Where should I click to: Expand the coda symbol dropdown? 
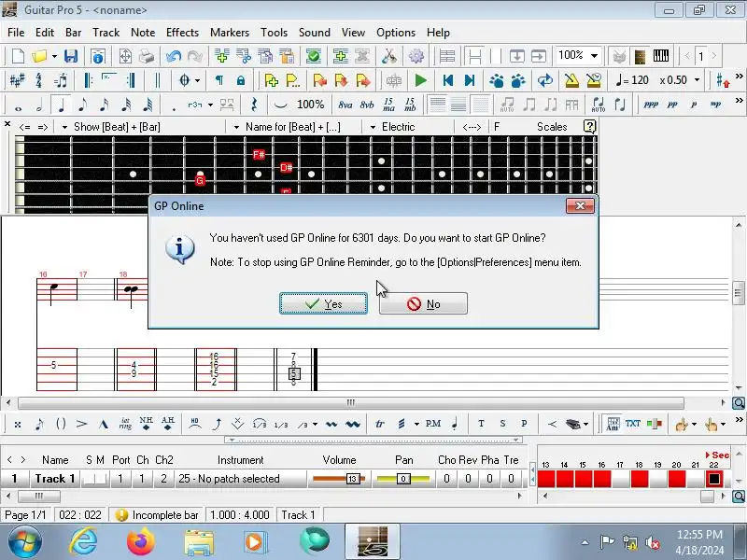(x=197, y=80)
